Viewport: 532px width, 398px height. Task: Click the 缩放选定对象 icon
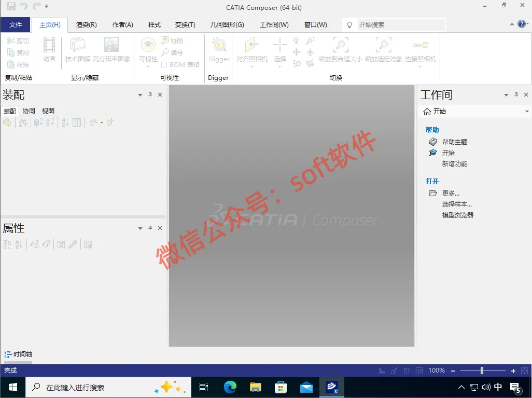[x=383, y=45]
